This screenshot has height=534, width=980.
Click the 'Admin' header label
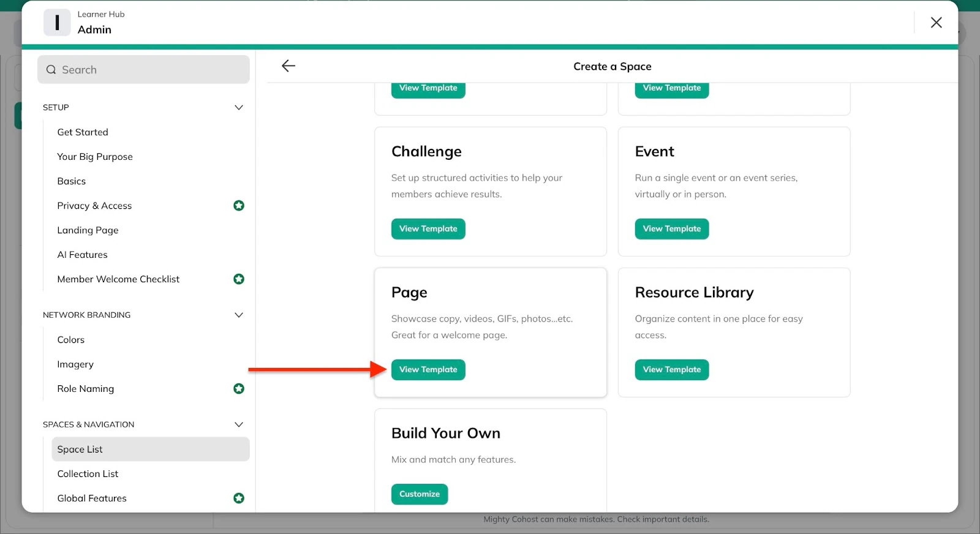coord(94,29)
